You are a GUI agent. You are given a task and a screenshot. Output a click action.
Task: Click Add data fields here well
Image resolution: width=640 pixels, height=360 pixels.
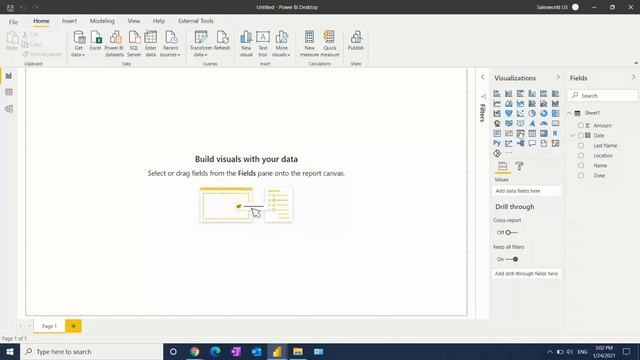point(527,191)
